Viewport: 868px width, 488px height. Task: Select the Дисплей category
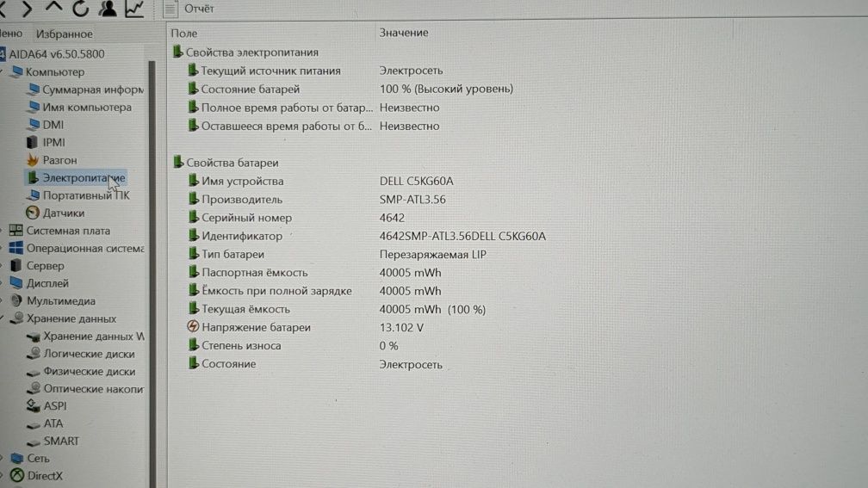pyautogui.click(x=47, y=283)
